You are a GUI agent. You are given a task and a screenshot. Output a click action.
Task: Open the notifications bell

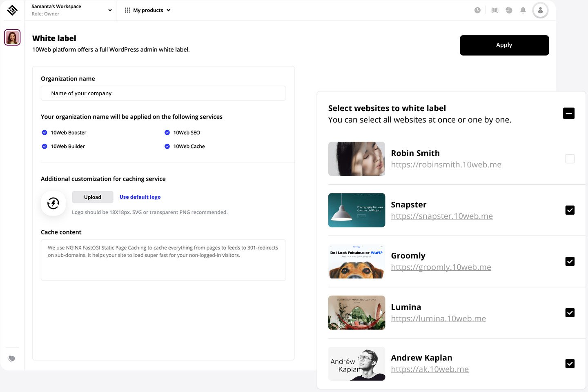coord(523,10)
